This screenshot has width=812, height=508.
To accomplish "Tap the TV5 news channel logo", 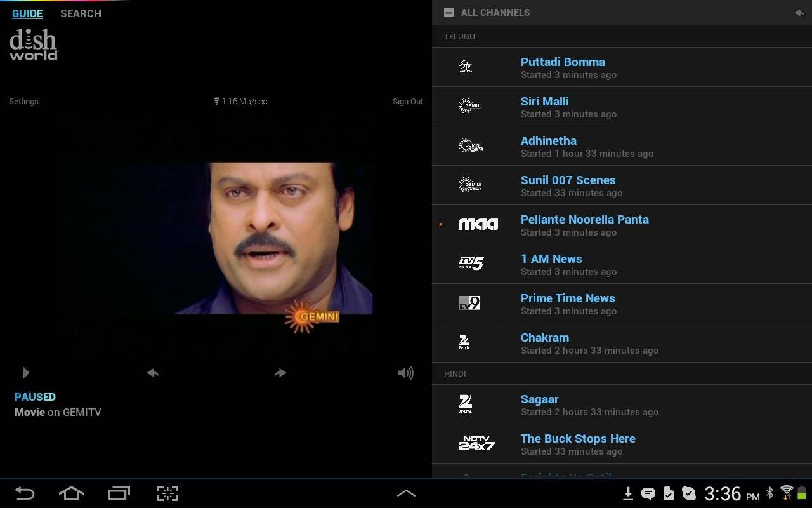I will [471, 264].
